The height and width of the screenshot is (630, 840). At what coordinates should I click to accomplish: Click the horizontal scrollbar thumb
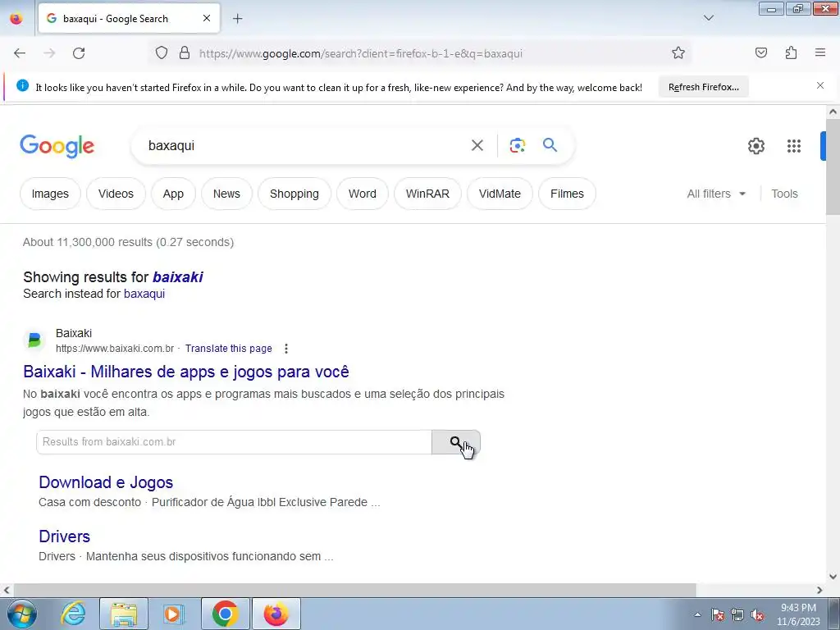pos(354,590)
